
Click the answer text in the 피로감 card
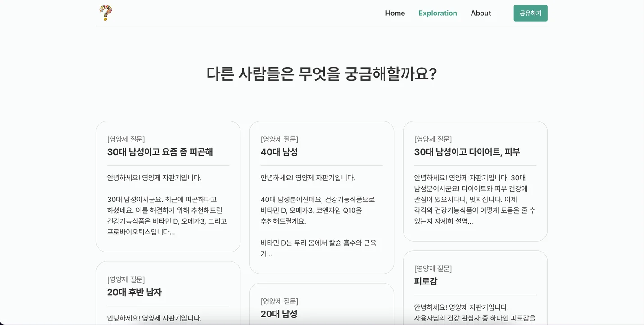point(475,313)
